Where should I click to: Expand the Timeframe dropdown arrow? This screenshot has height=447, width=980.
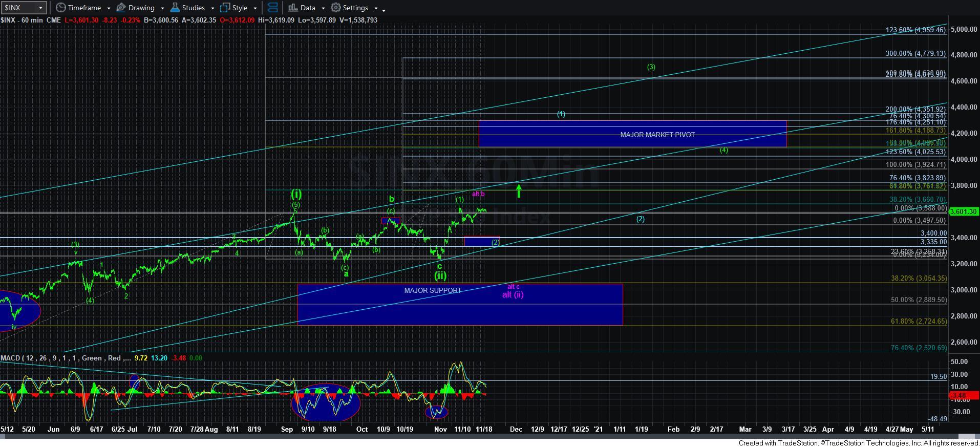[x=109, y=8]
